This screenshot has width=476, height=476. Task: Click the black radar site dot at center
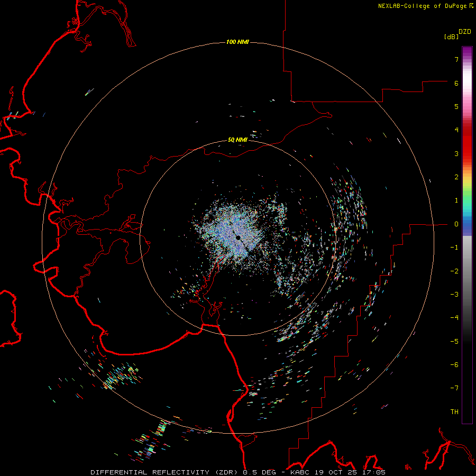tap(239, 237)
